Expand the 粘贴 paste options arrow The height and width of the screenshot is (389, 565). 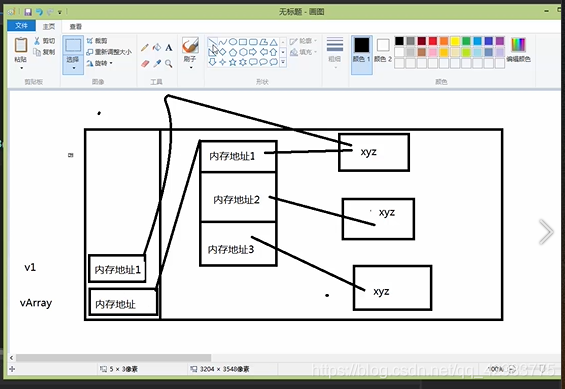21,68
